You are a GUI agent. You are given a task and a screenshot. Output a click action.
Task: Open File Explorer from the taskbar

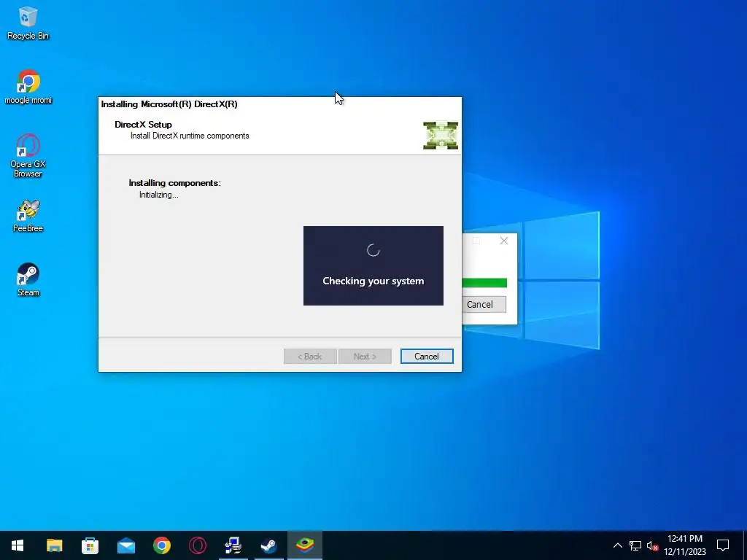click(x=54, y=545)
